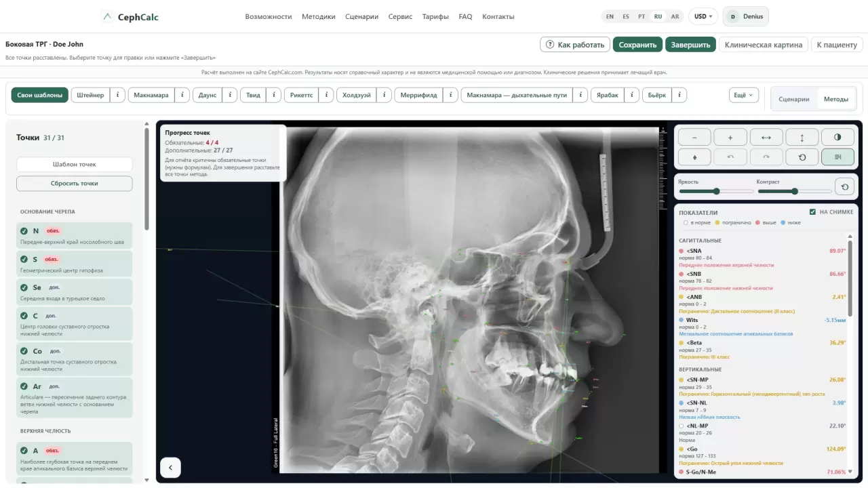
Task: Open info for Бьёрк method
Action: [x=679, y=95]
